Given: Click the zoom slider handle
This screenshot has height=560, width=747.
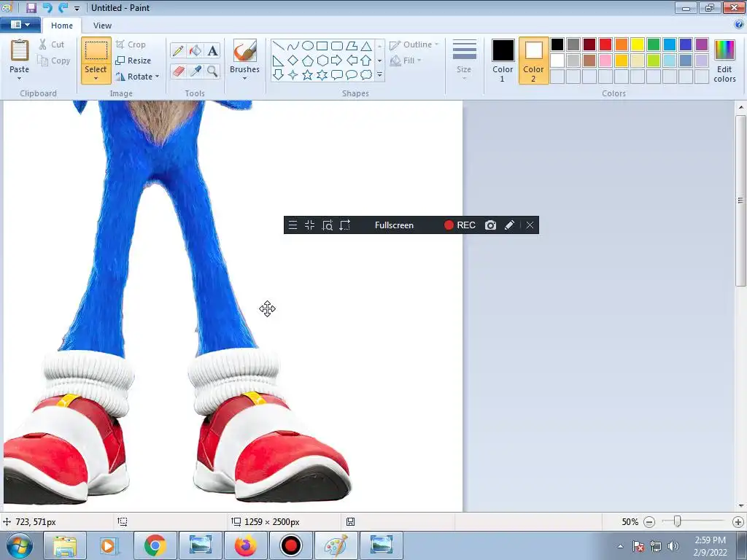Looking at the screenshot, I should (x=677, y=522).
